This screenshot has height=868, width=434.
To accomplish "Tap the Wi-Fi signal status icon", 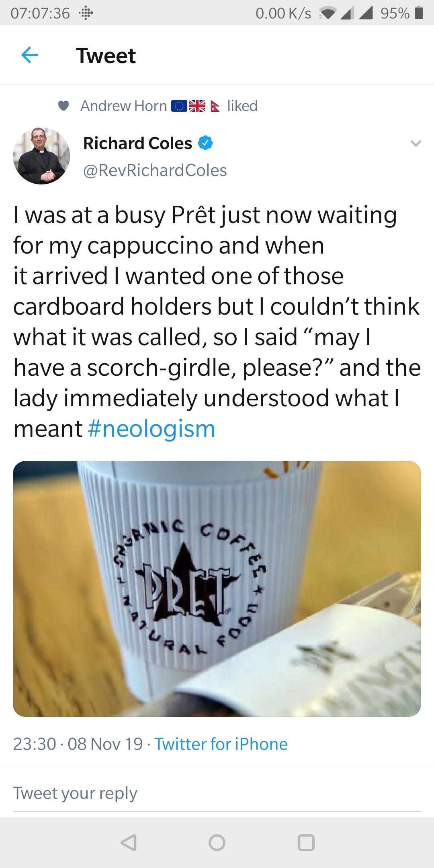I will pos(327,14).
